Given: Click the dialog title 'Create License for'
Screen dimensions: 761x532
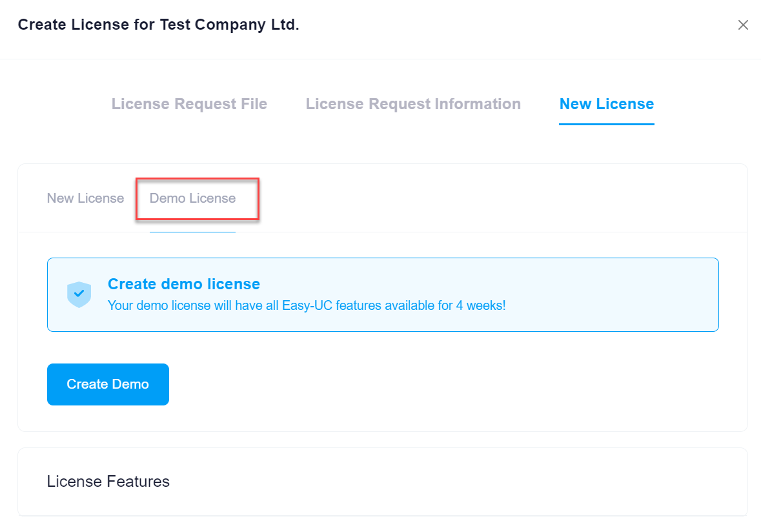Looking at the screenshot, I should (x=86, y=25).
